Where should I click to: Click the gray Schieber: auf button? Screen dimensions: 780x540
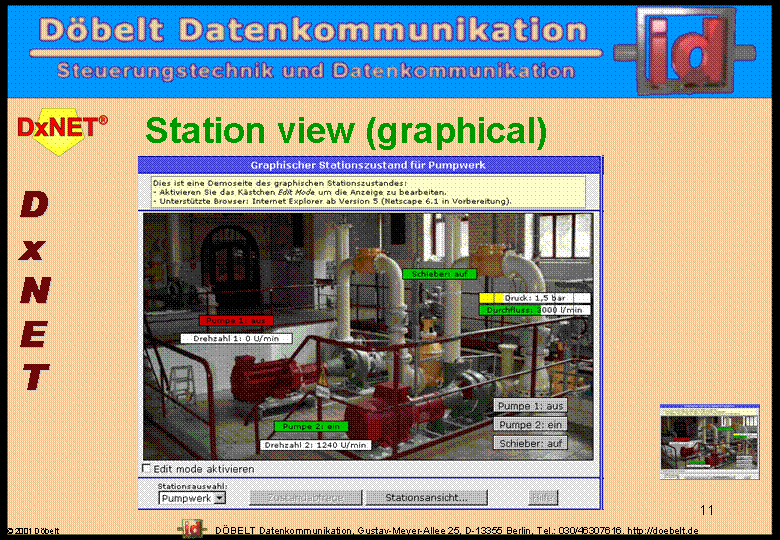pos(530,443)
